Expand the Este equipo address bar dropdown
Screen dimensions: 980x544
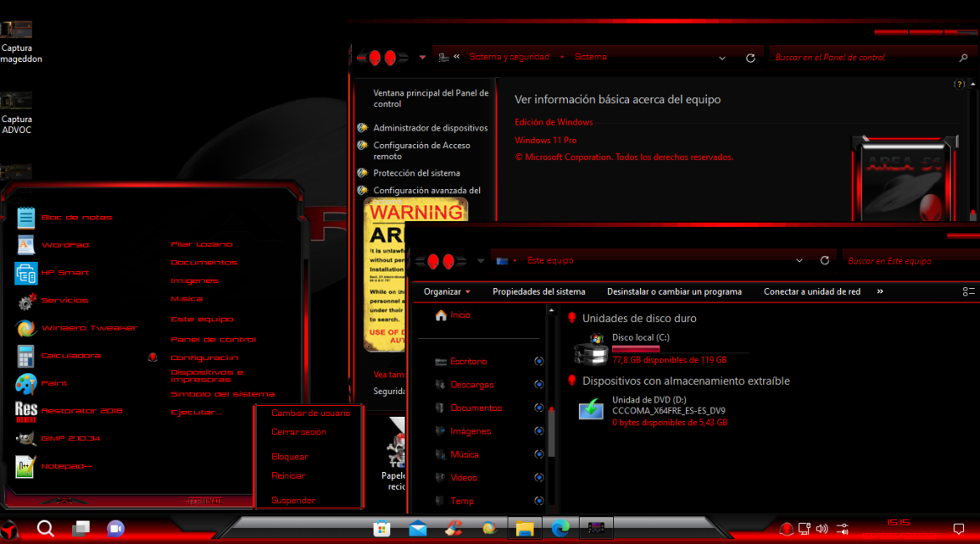click(799, 260)
